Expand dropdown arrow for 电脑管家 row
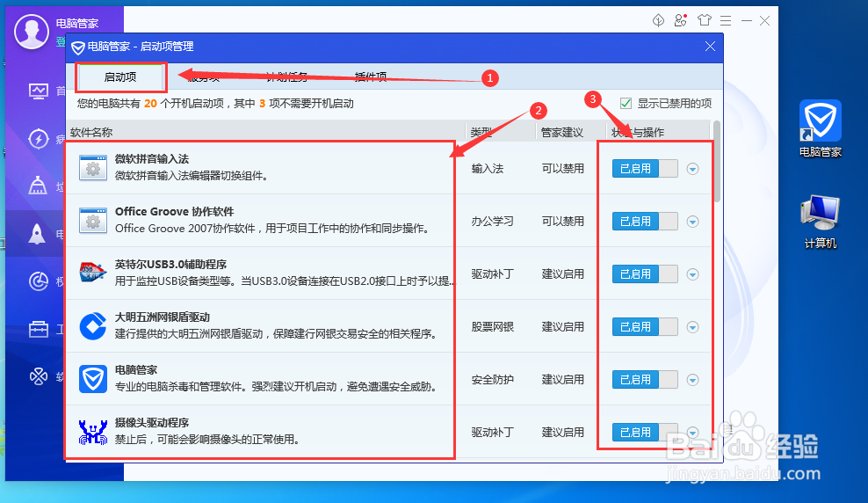Image resolution: width=868 pixels, height=503 pixels. pos(692,380)
